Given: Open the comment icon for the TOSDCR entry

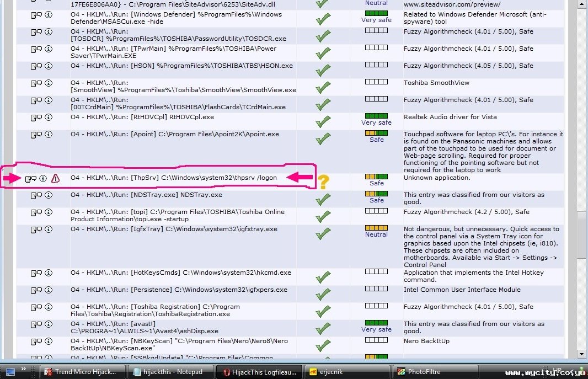Looking at the screenshot, I should tap(36, 32).
